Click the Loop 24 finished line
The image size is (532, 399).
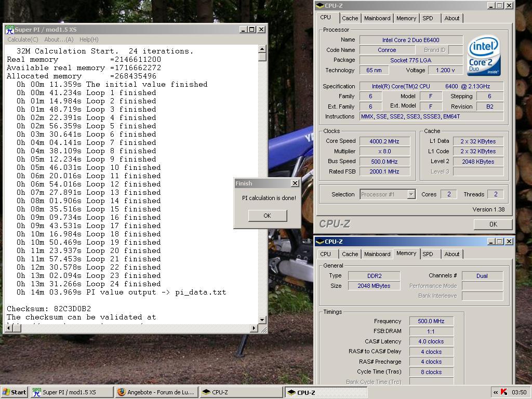point(88,284)
